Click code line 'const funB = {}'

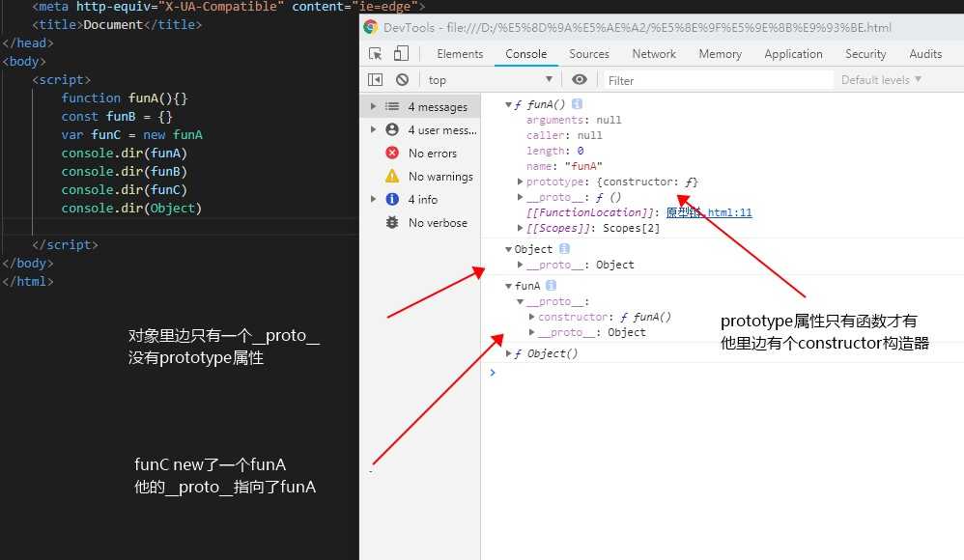(117, 116)
